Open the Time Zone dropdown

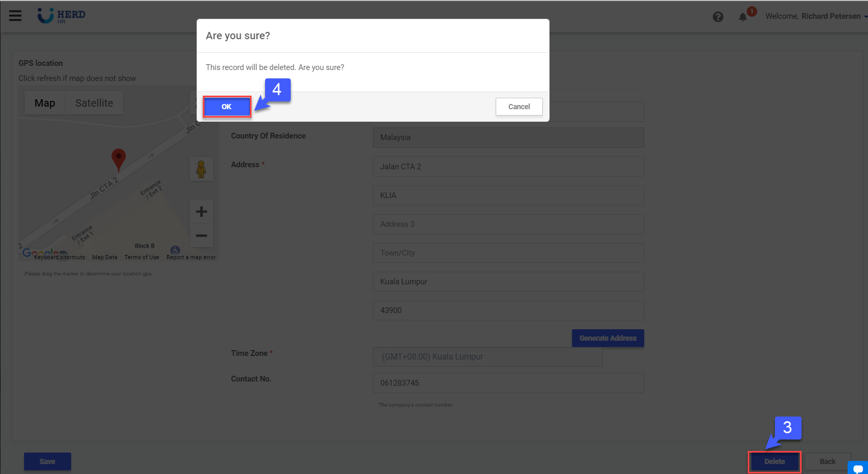pyautogui.click(x=487, y=357)
